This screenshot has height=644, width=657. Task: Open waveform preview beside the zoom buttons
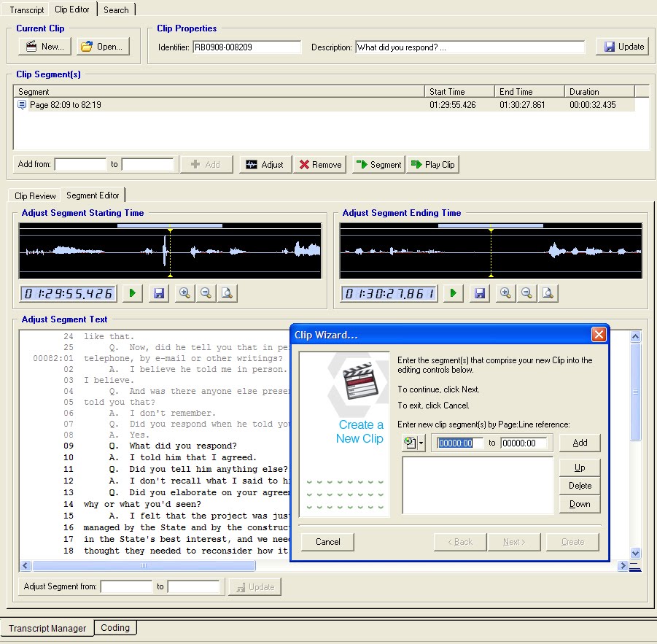click(225, 292)
